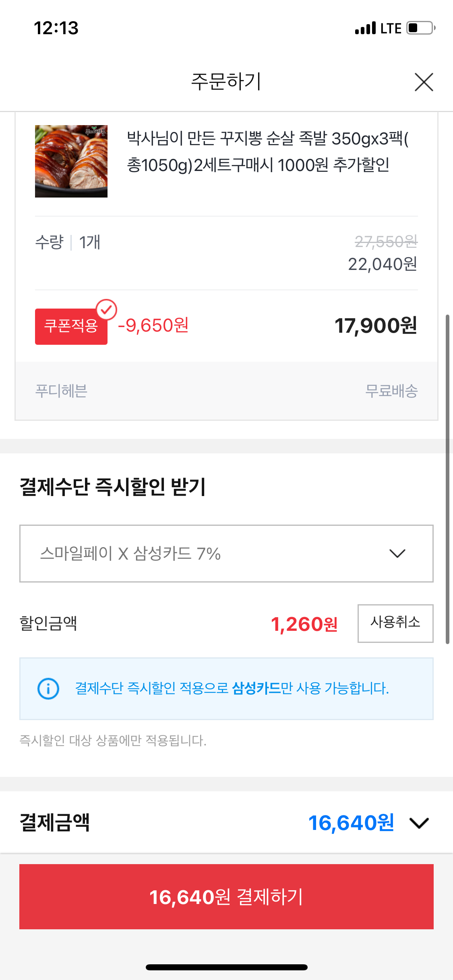Tap the 족발 product thumbnail image
Image resolution: width=453 pixels, height=980 pixels.
click(x=71, y=161)
